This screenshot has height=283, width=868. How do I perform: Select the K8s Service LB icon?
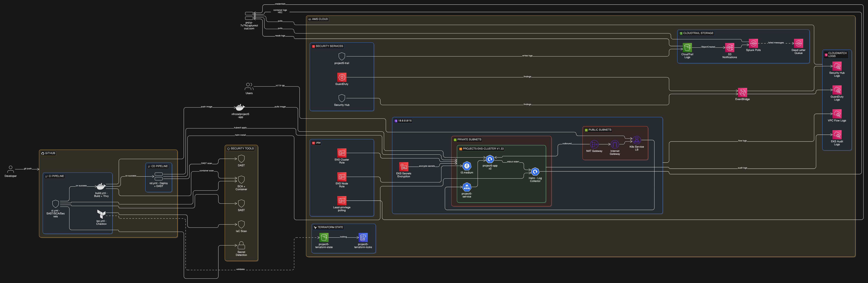(x=637, y=140)
